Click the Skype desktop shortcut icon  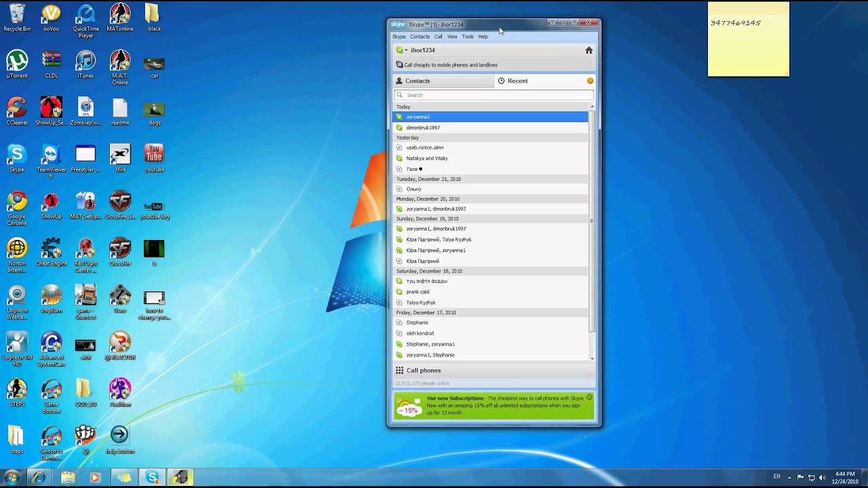17,159
